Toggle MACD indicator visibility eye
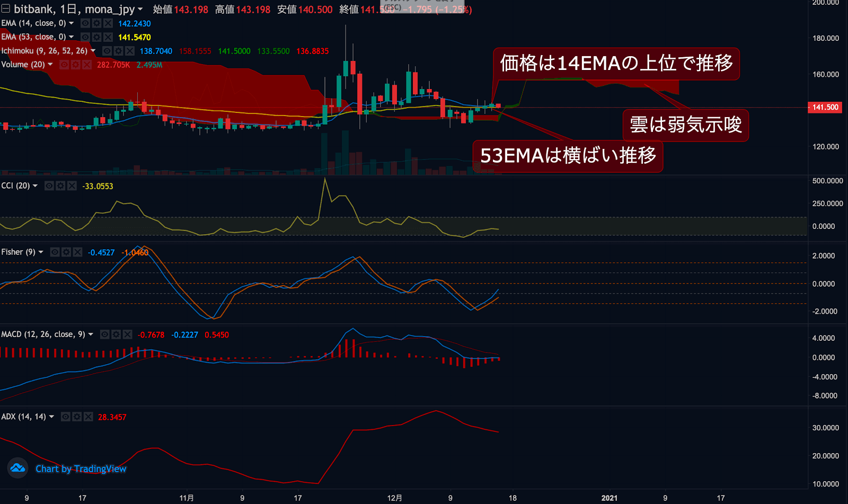The height and width of the screenshot is (504, 848). (x=104, y=334)
